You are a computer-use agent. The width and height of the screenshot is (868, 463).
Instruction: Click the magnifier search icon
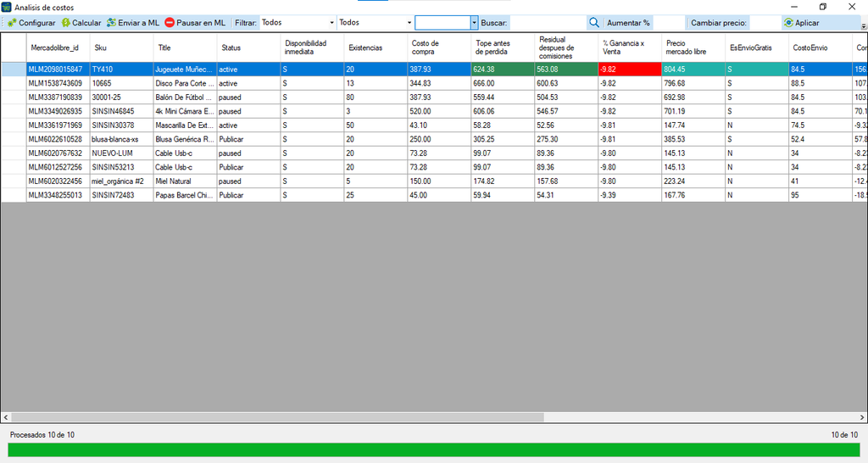click(594, 23)
